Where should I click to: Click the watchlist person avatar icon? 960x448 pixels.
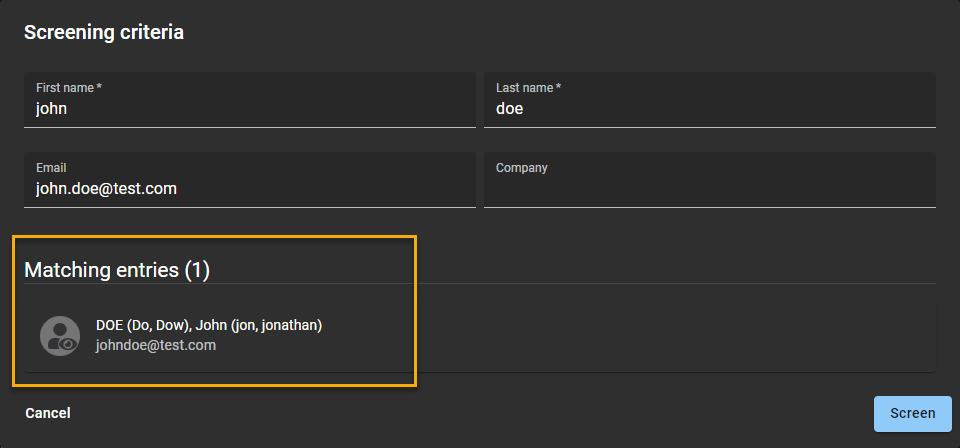click(x=59, y=335)
